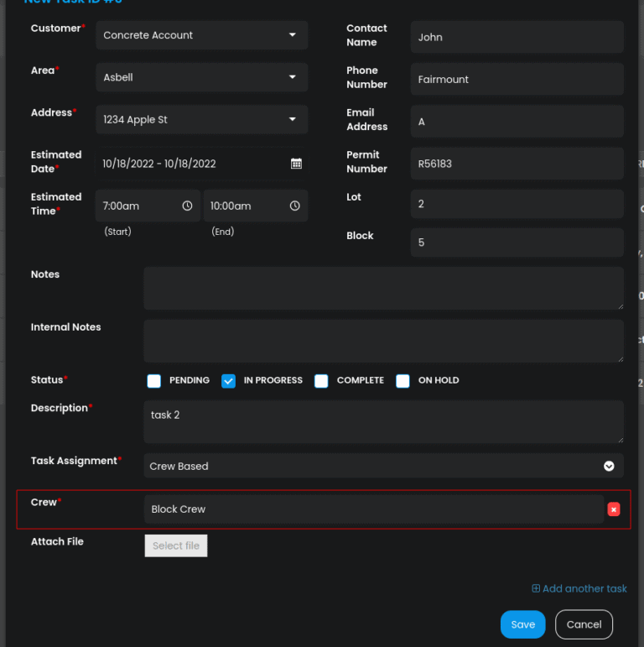The width and height of the screenshot is (644, 647).
Task: Click the Crew field showing Block Crew
Action: 374,509
